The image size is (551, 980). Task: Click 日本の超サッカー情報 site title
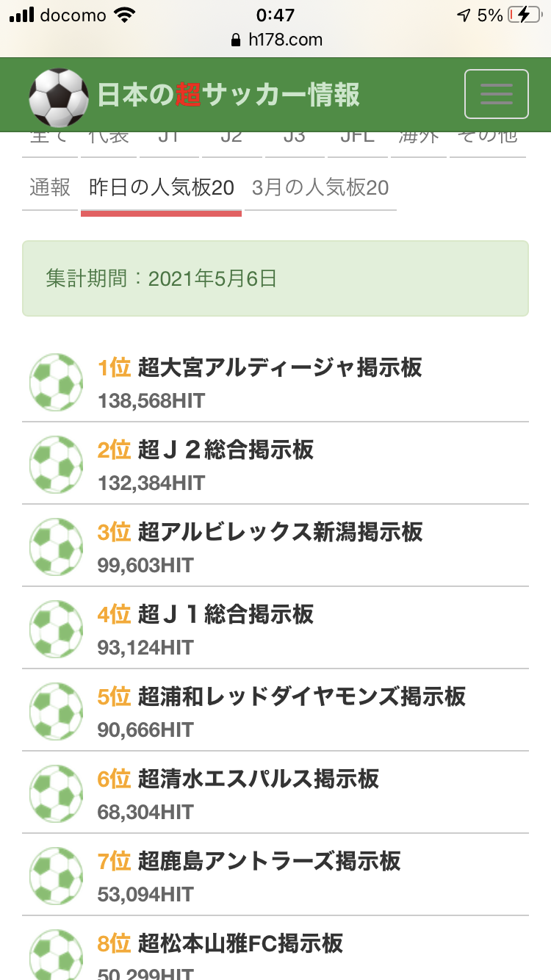coord(228,95)
